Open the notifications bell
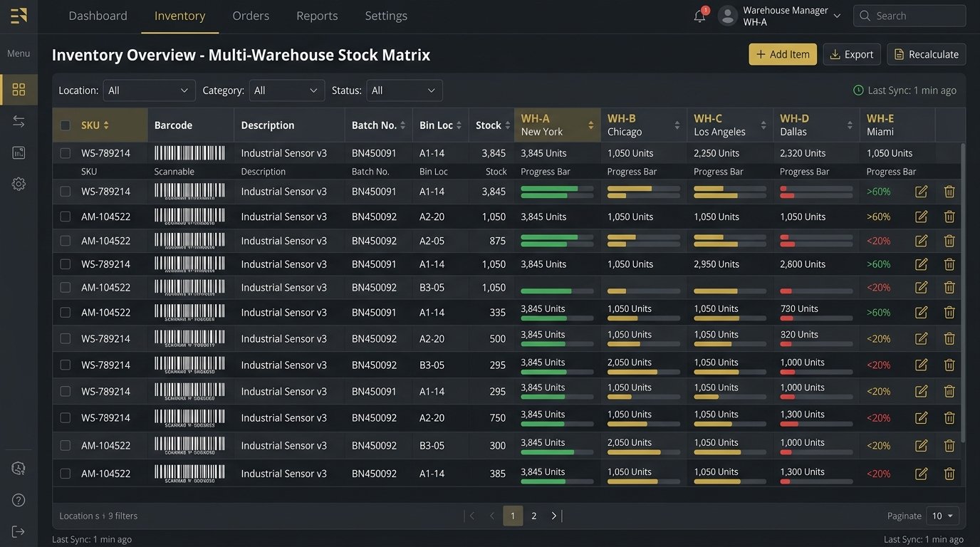The image size is (980, 547). click(699, 16)
